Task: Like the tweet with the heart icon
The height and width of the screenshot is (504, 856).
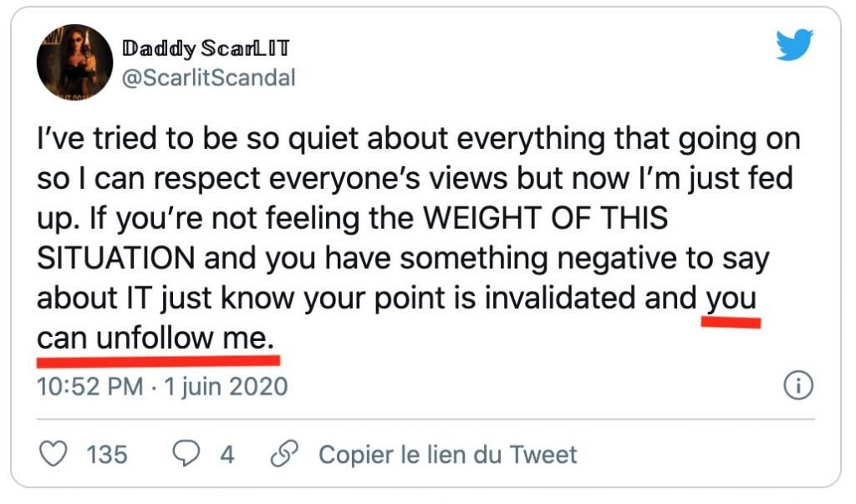Action: pos(53,454)
